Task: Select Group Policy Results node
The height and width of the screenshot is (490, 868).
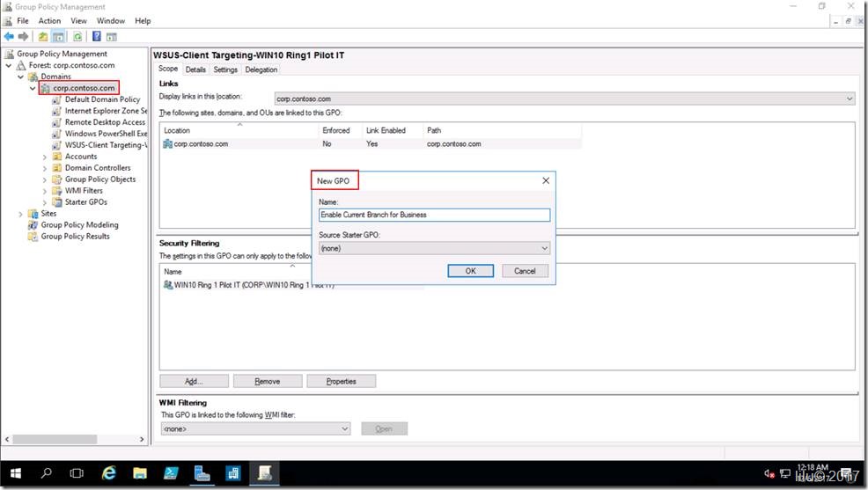Action: pyautogui.click(x=76, y=236)
